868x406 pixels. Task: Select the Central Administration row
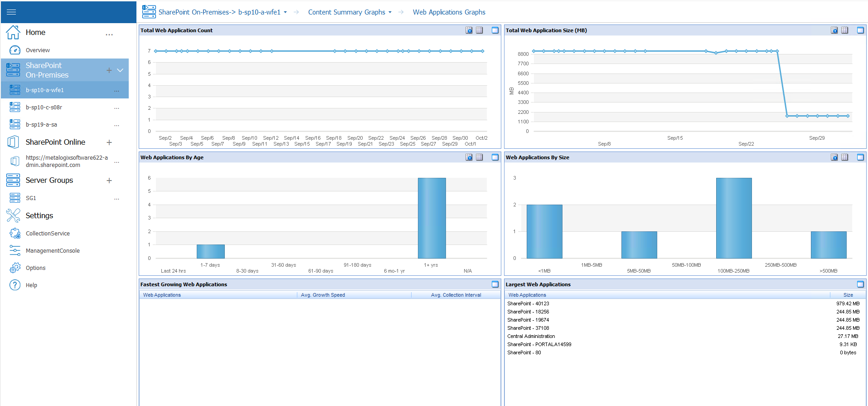tap(685, 336)
